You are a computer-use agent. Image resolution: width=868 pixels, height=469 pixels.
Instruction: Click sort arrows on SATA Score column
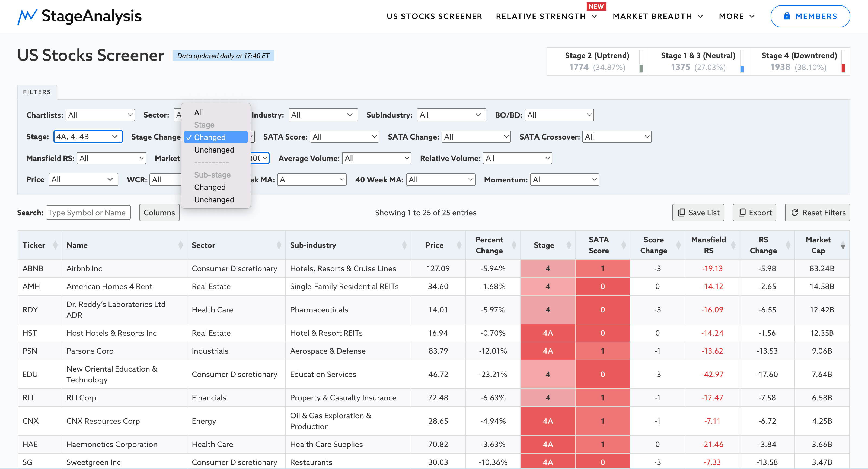point(624,245)
